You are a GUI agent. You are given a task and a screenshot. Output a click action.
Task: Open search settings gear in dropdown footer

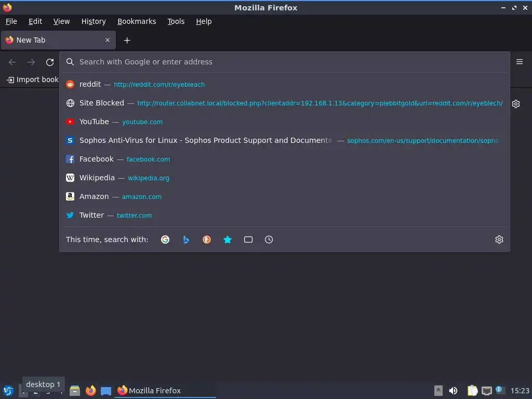(499, 240)
